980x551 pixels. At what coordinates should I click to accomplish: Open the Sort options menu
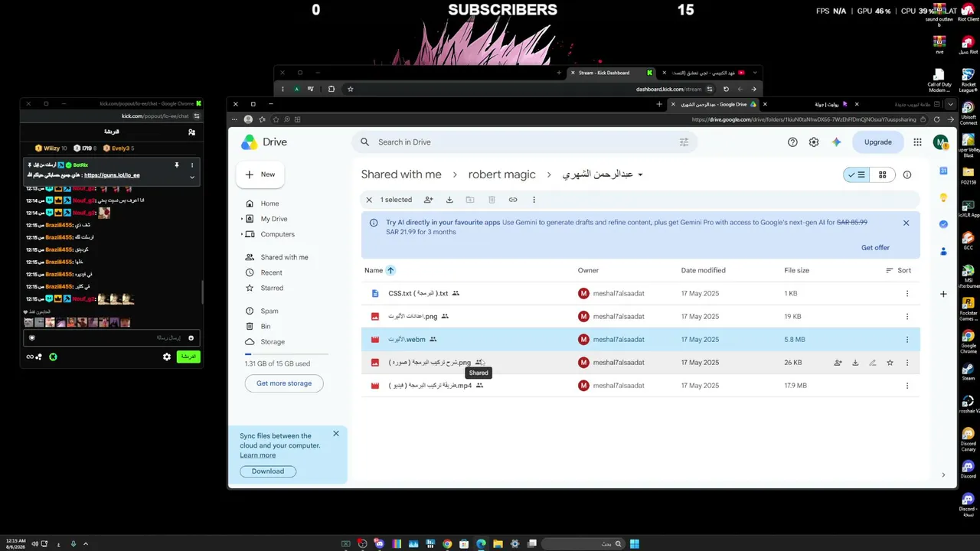[899, 270]
